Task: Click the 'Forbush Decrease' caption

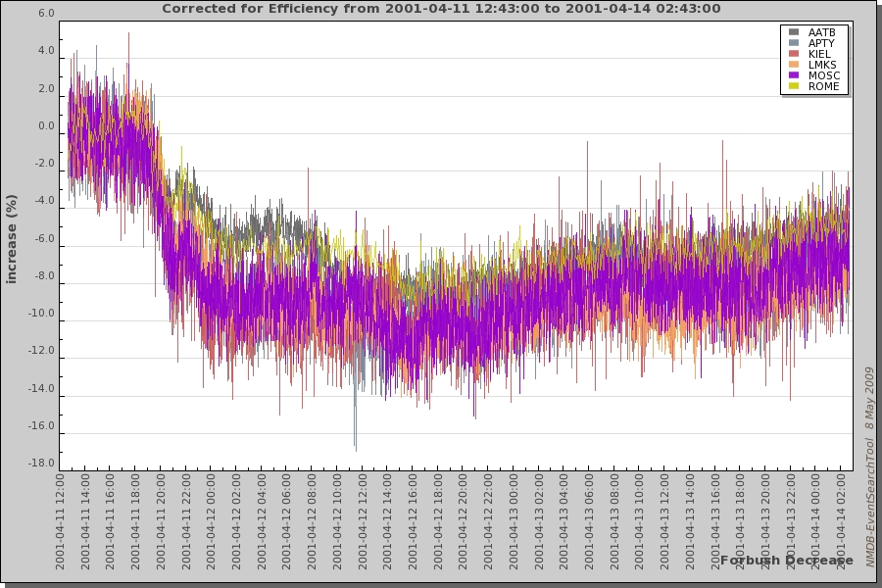Action: coord(786,561)
